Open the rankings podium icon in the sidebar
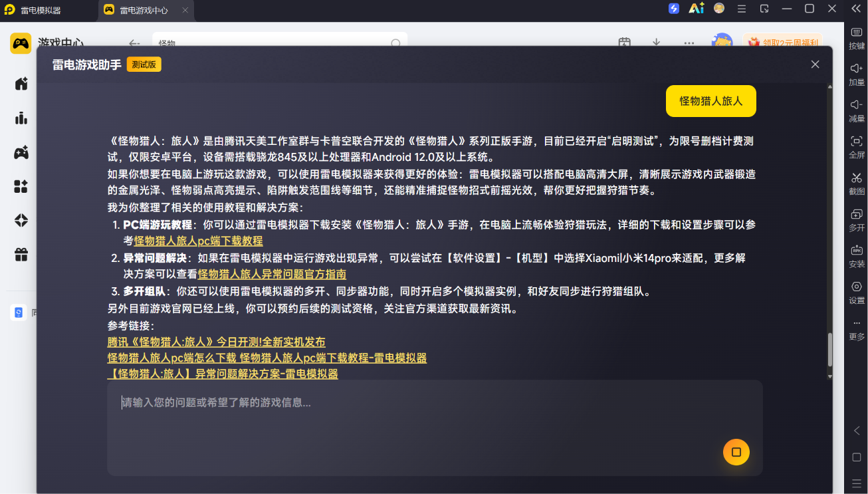The image size is (868, 494). 21,118
